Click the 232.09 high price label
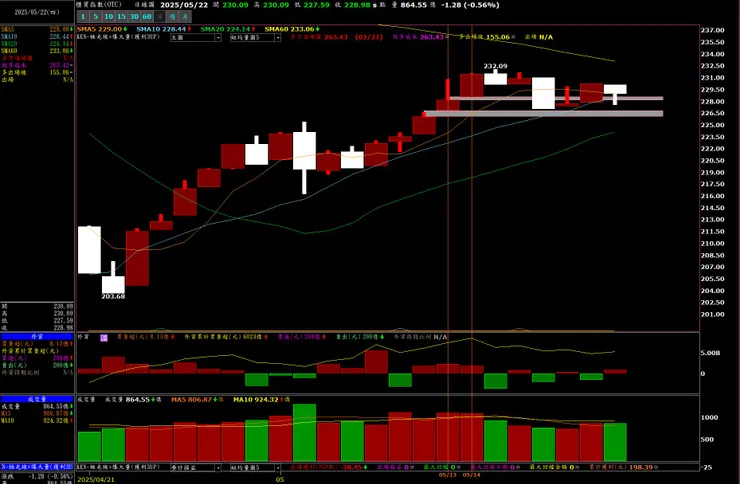Image resolution: width=740 pixels, height=484 pixels. pyautogui.click(x=496, y=66)
